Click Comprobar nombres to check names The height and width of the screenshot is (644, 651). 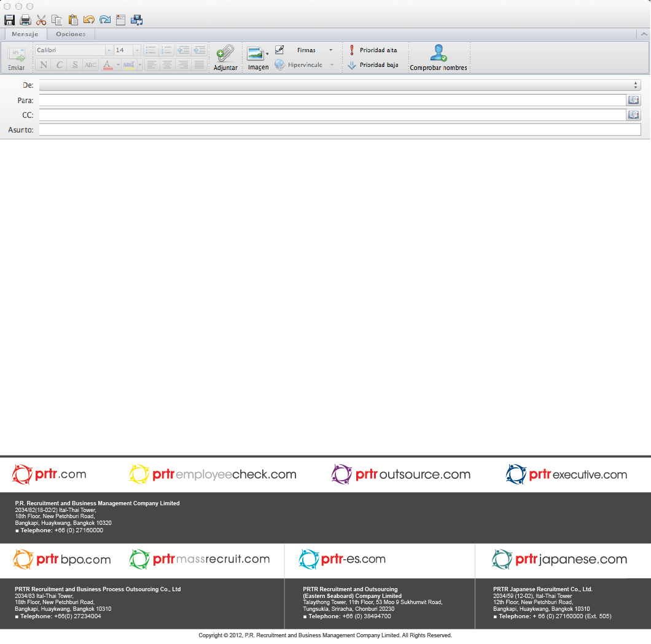(439, 58)
